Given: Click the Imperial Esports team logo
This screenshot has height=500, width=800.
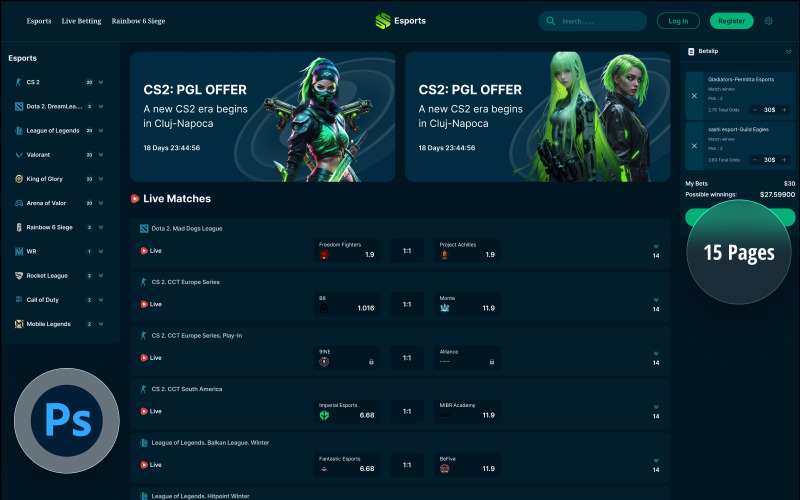Looking at the screenshot, I should (324, 415).
